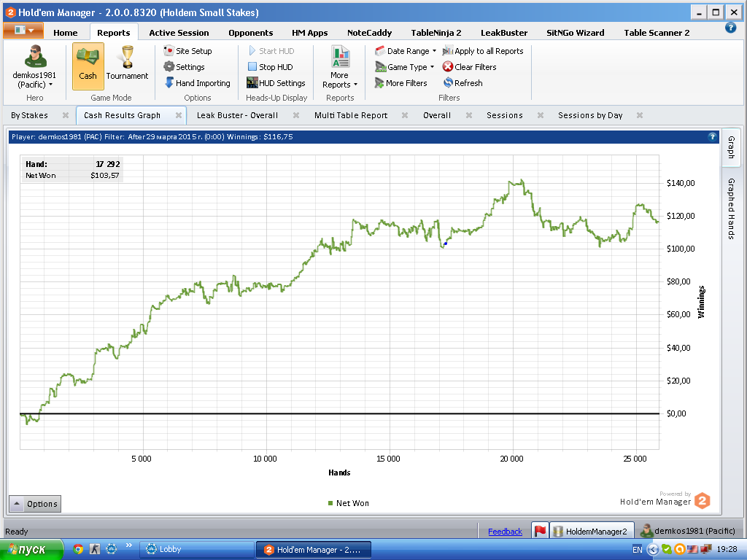This screenshot has height=560, width=747.
Task: Clear all filters
Action: point(469,67)
